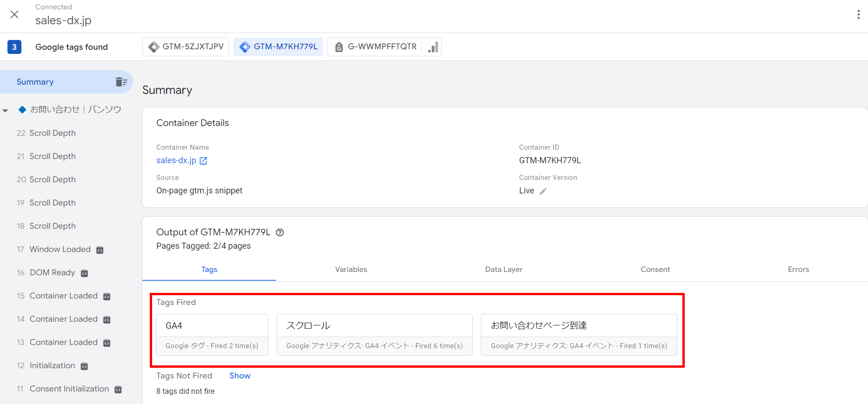Switch to the Tags tab
868x404 pixels.
tap(209, 270)
